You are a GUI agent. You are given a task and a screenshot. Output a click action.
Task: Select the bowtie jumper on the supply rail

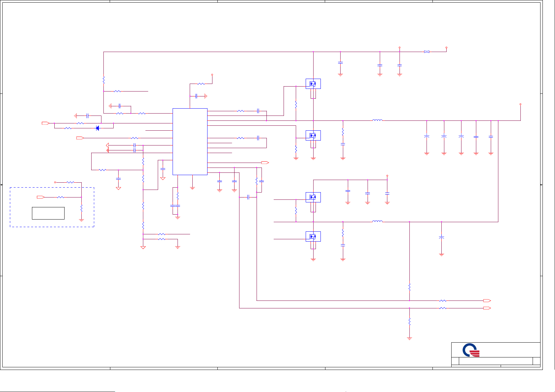tap(427, 52)
